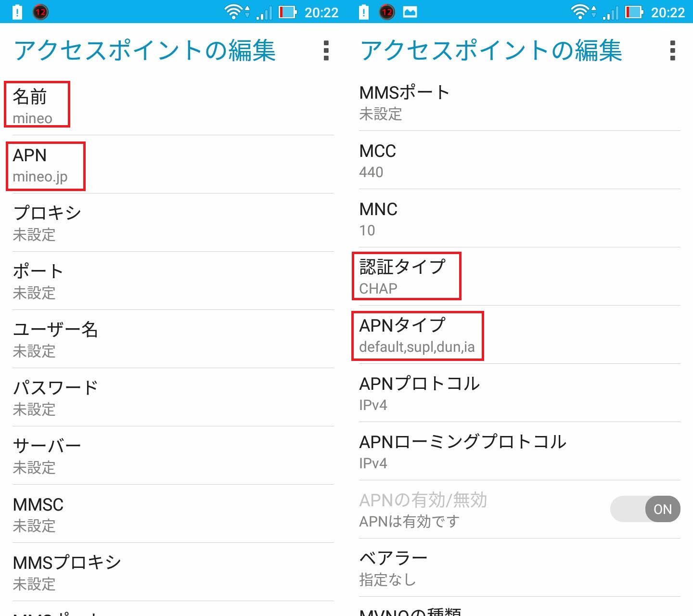Tap the cell signal icon on left screen

click(x=264, y=13)
